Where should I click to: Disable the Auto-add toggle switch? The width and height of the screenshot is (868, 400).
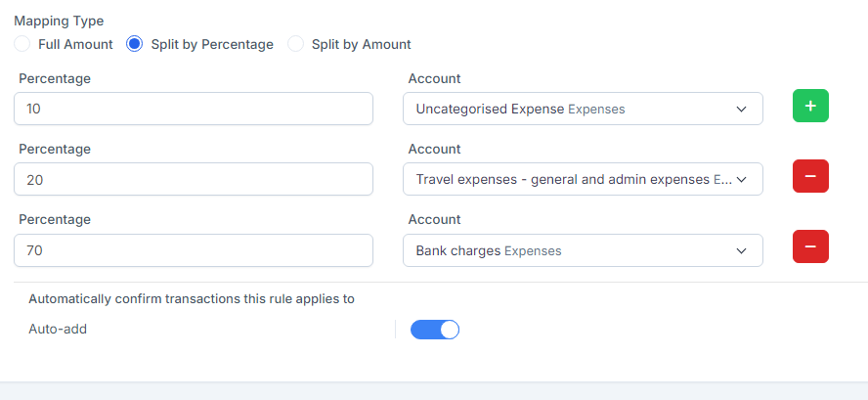point(435,330)
